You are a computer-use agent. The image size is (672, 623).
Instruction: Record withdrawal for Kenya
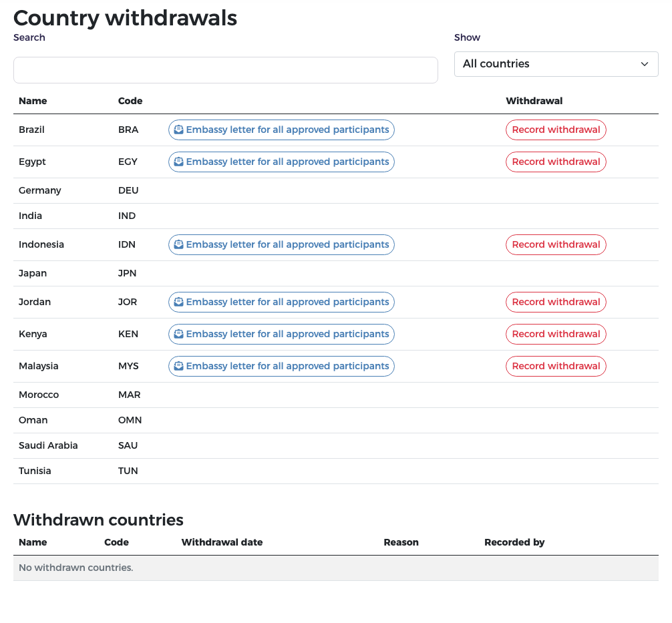tap(556, 335)
